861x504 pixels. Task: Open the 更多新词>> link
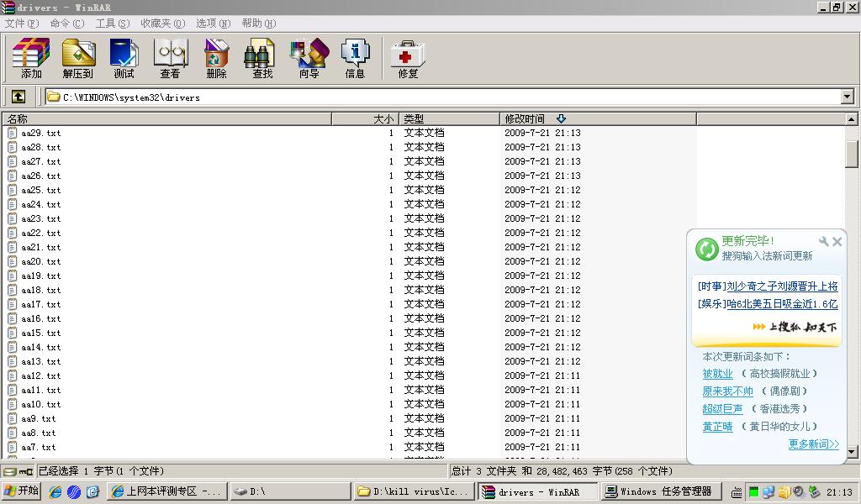(x=814, y=444)
